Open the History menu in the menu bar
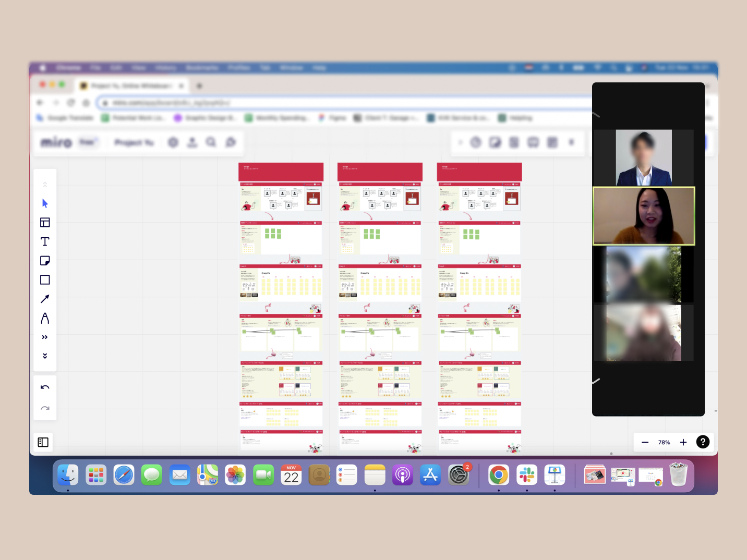This screenshot has height=560, width=747. (x=165, y=68)
